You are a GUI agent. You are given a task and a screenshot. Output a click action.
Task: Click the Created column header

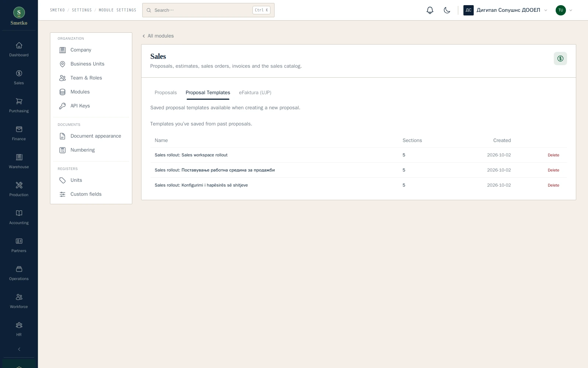[502, 141]
